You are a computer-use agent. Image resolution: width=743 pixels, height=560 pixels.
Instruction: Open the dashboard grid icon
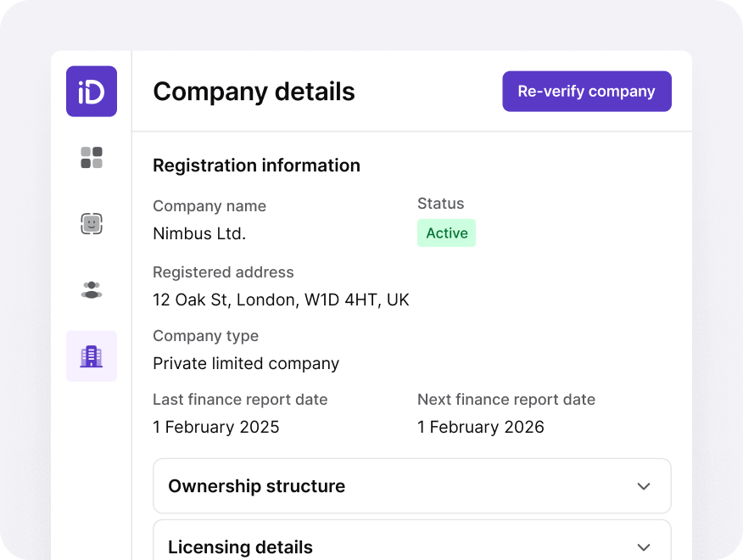(x=91, y=157)
